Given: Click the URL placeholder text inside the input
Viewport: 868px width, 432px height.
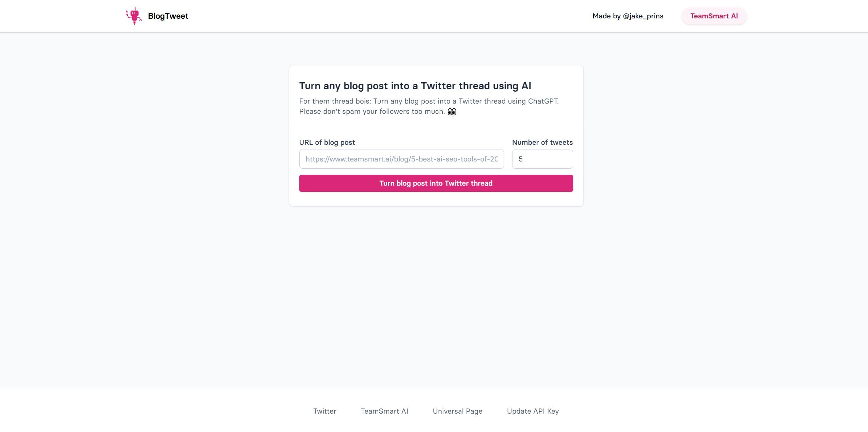Looking at the screenshot, I should pyautogui.click(x=401, y=159).
